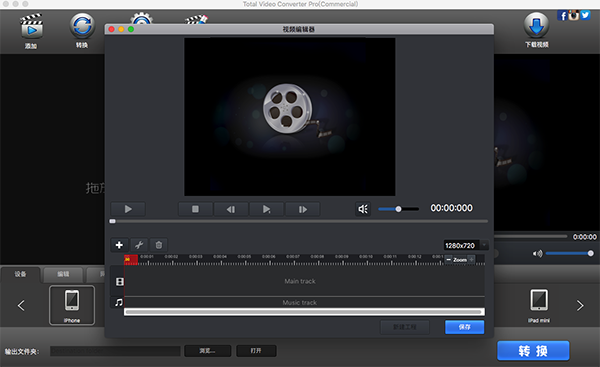Click the 转换 convert icon in main toolbar
The height and width of the screenshot is (367, 600).
click(82, 26)
